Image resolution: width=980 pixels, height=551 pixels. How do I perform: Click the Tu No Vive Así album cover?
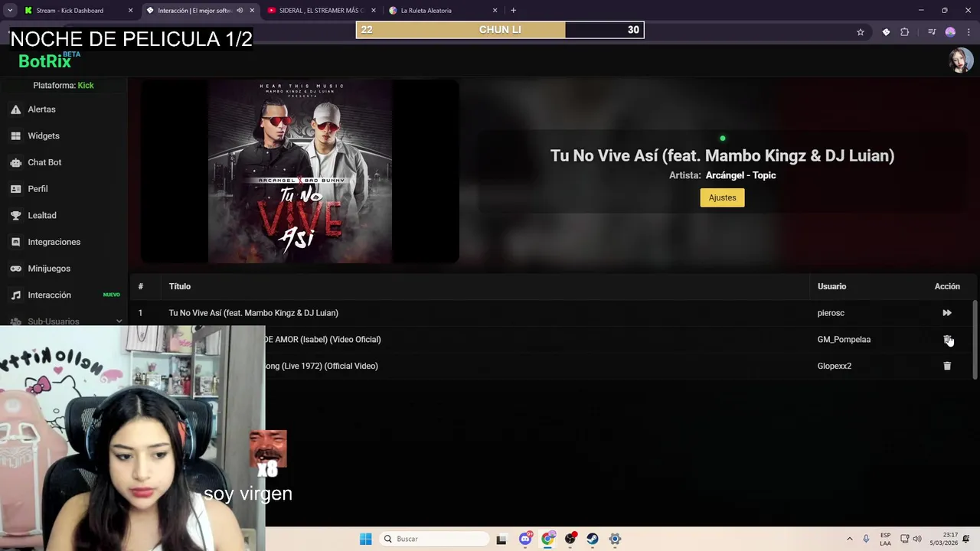300,171
